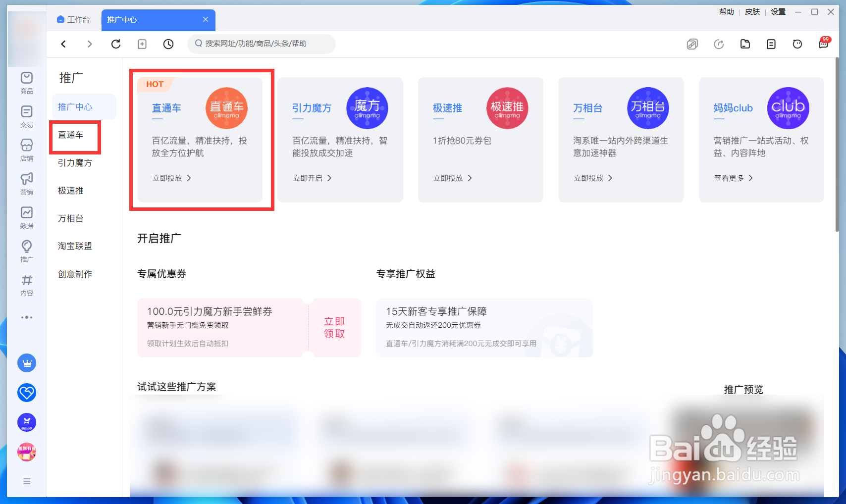Click the club alimama round logo
This screenshot has width=846, height=504.
click(788, 108)
